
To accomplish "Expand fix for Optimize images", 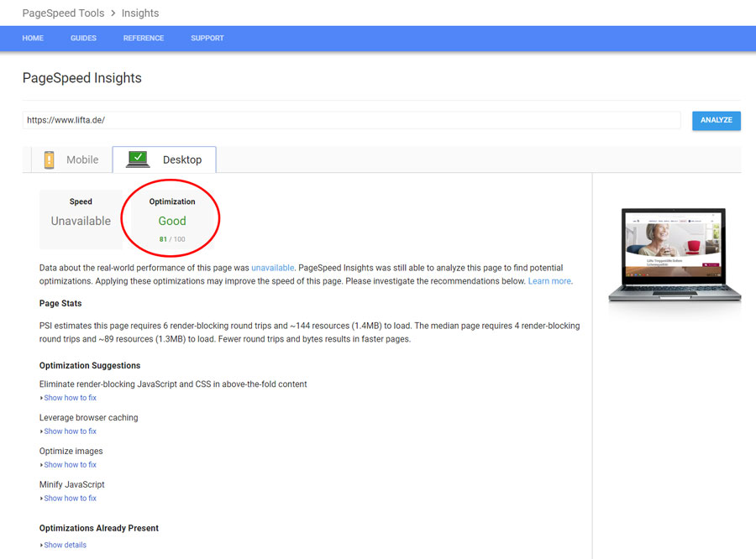I will tap(70, 464).
